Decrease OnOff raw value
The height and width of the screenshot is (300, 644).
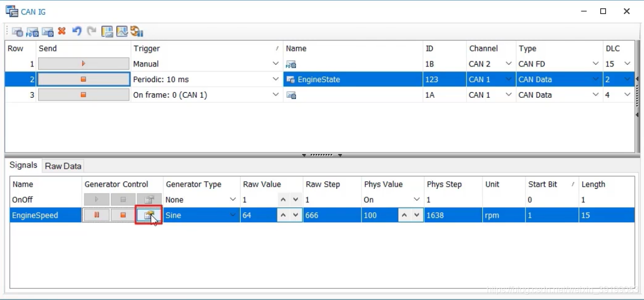click(x=296, y=199)
